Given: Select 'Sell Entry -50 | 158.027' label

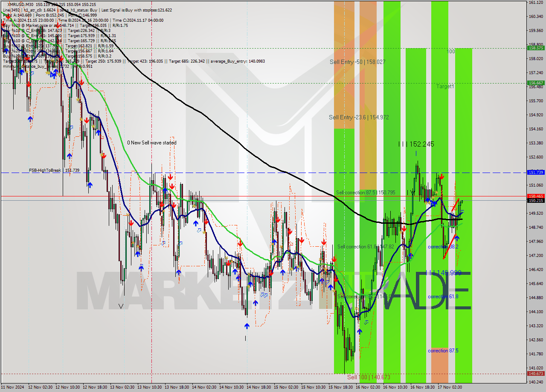Looking at the screenshot, I should [357, 62].
